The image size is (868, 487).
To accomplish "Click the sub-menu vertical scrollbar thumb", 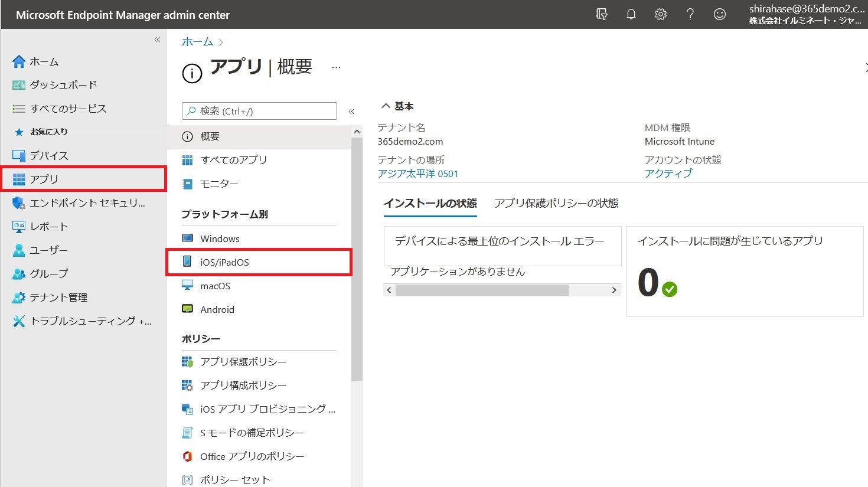I will click(357, 259).
